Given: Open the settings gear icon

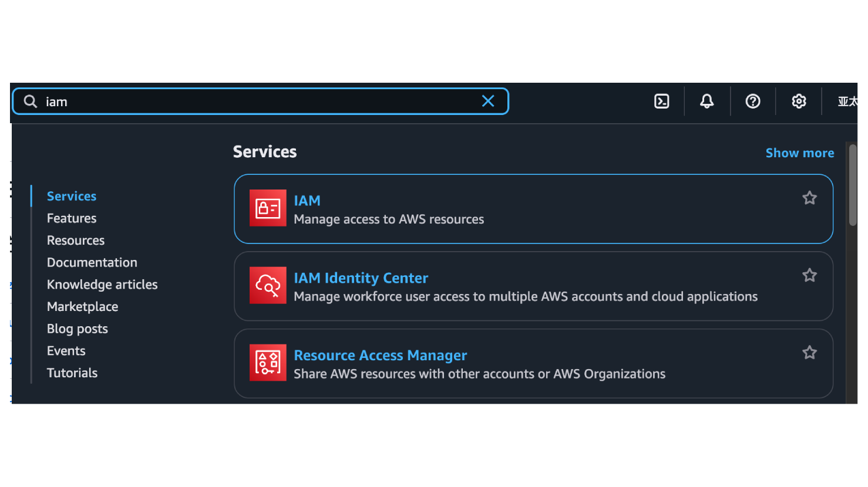Looking at the screenshot, I should (x=799, y=102).
